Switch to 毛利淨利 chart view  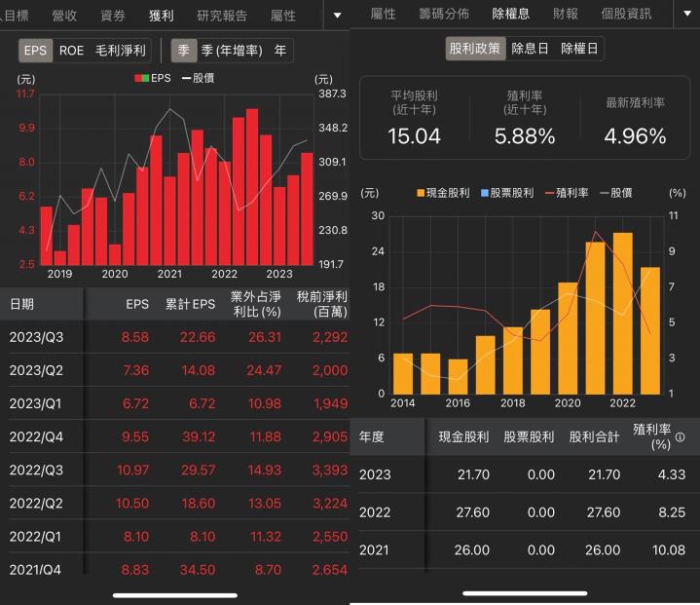click(120, 51)
